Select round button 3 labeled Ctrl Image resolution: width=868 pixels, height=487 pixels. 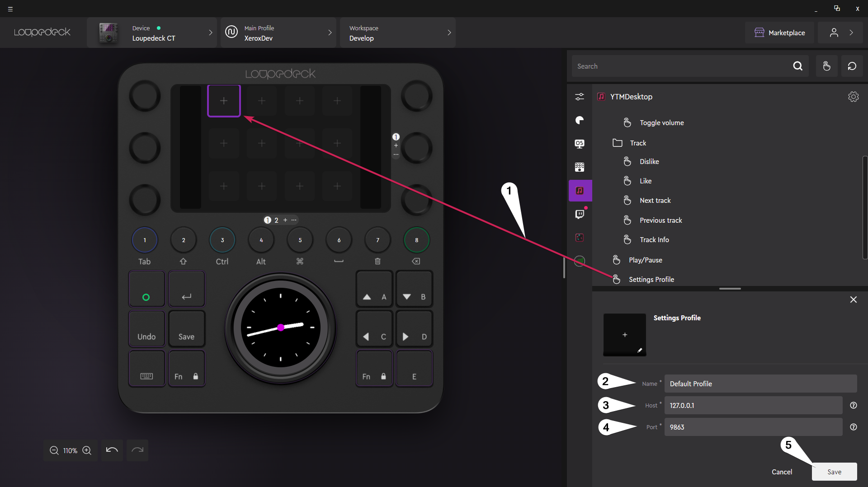point(222,240)
